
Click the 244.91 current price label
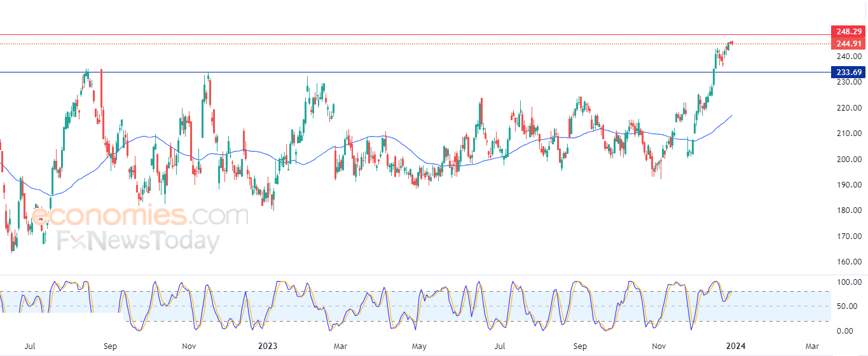tap(849, 44)
